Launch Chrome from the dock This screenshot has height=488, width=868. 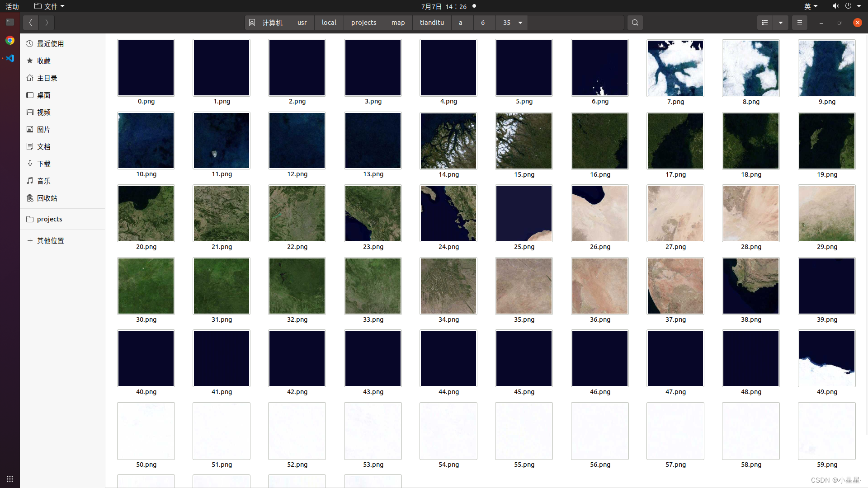(x=10, y=40)
